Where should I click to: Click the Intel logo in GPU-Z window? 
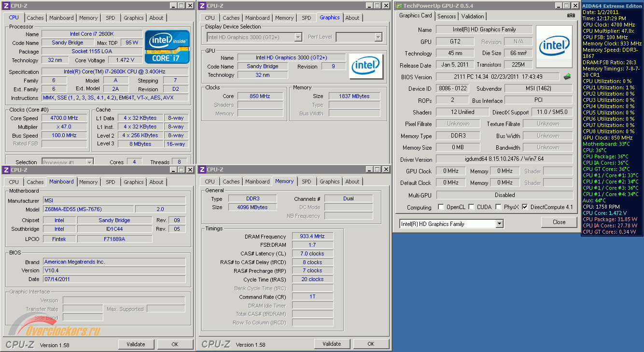pyautogui.click(x=554, y=46)
